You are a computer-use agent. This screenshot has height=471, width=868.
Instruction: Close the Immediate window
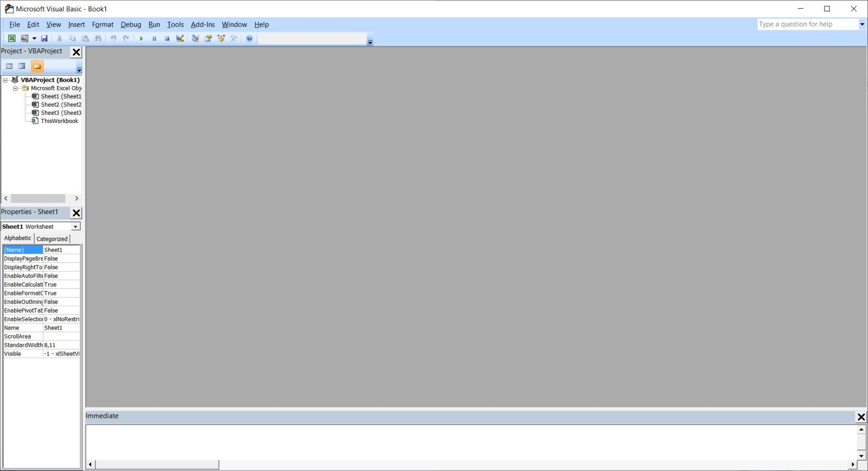pos(861,417)
